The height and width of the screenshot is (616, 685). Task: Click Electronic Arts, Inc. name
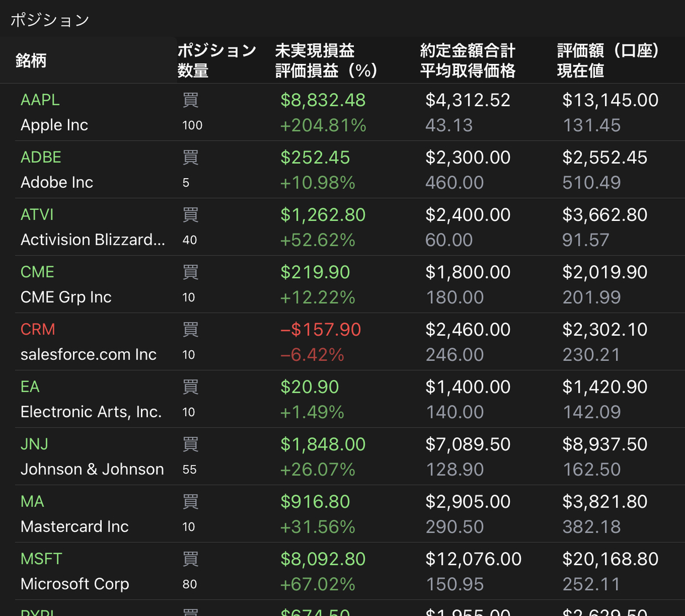click(91, 412)
